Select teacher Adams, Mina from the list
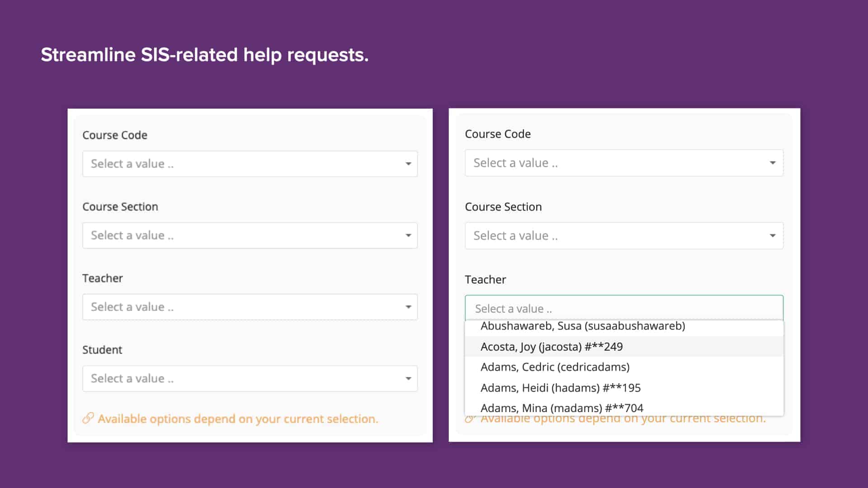 pyautogui.click(x=562, y=408)
